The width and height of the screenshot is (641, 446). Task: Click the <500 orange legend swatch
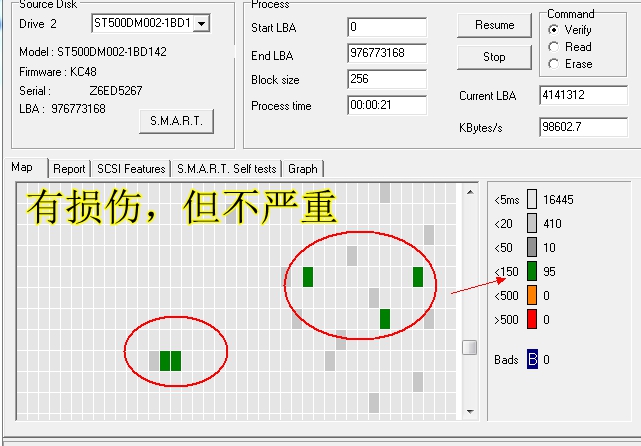pyautogui.click(x=531, y=295)
